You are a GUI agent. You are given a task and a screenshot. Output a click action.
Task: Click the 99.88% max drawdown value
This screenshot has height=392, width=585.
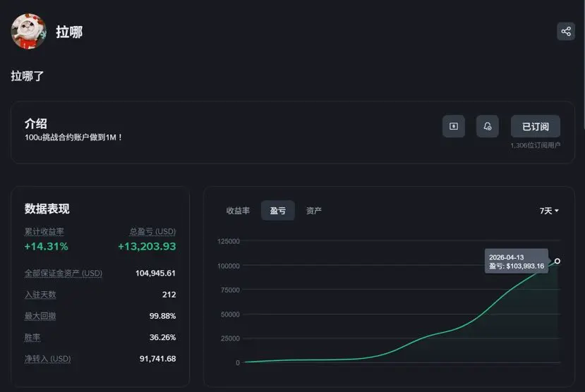(x=163, y=316)
